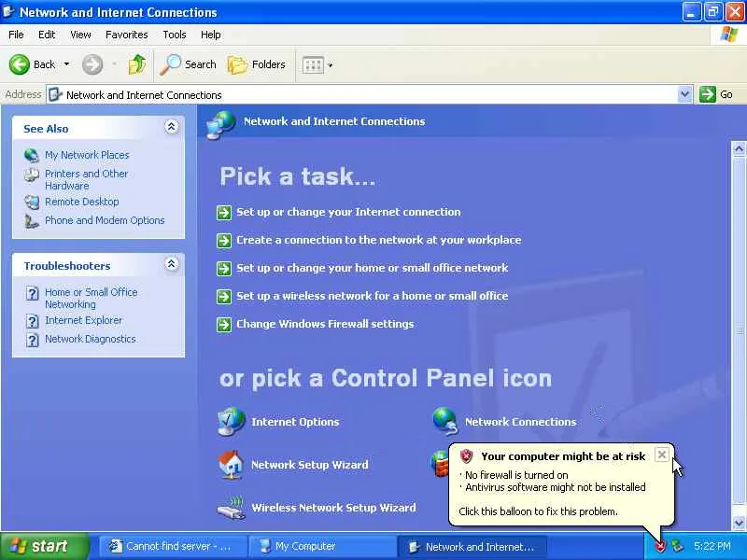Click the Remote Desktop icon
This screenshot has width=747, height=560.
(32, 202)
